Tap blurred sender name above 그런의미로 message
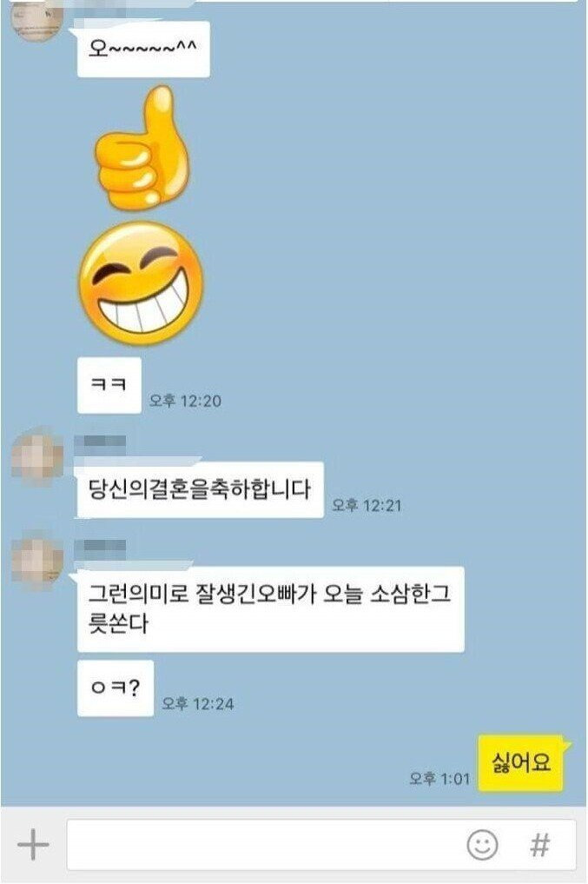Screen dimensions: 588x884 click(100, 547)
